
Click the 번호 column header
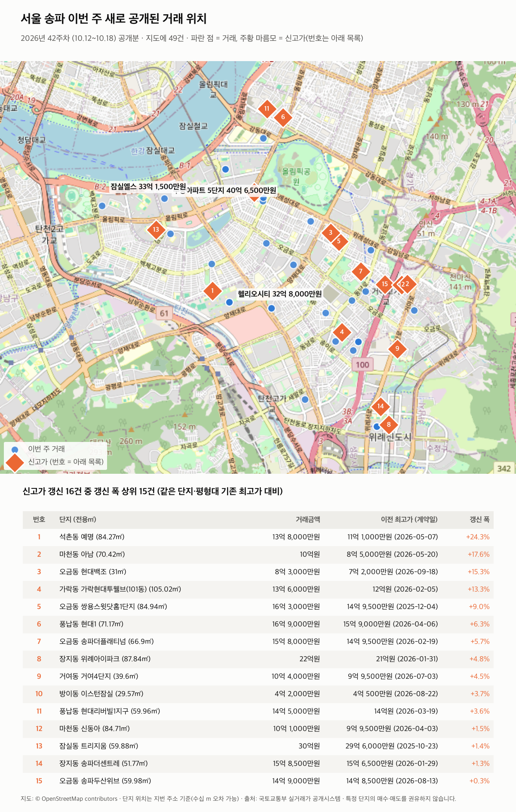39,519
